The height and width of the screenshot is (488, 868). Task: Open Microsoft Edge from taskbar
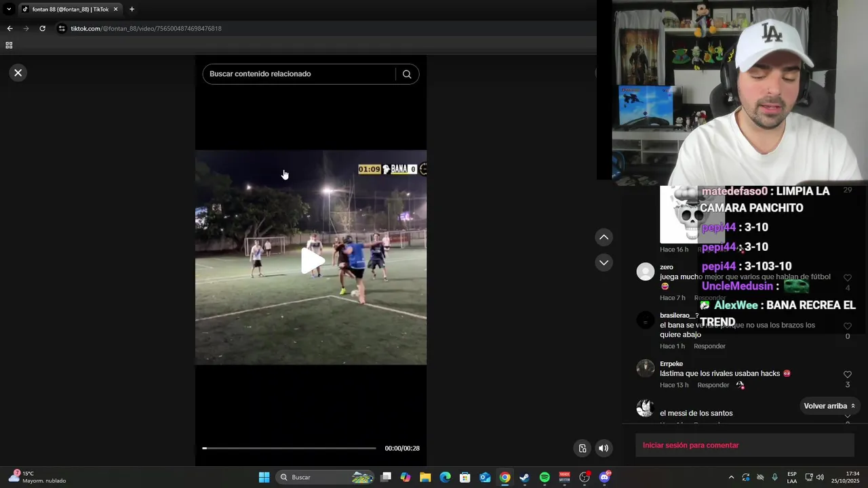coord(445,477)
